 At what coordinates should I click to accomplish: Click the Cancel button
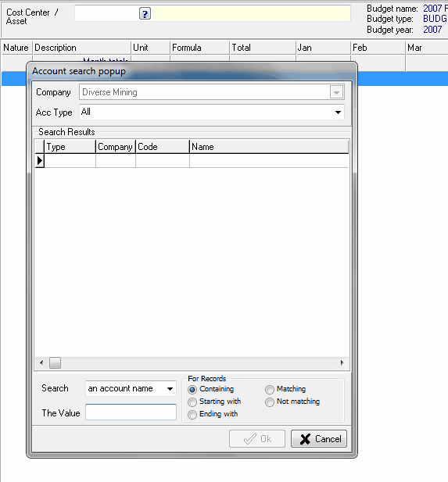[x=319, y=439]
